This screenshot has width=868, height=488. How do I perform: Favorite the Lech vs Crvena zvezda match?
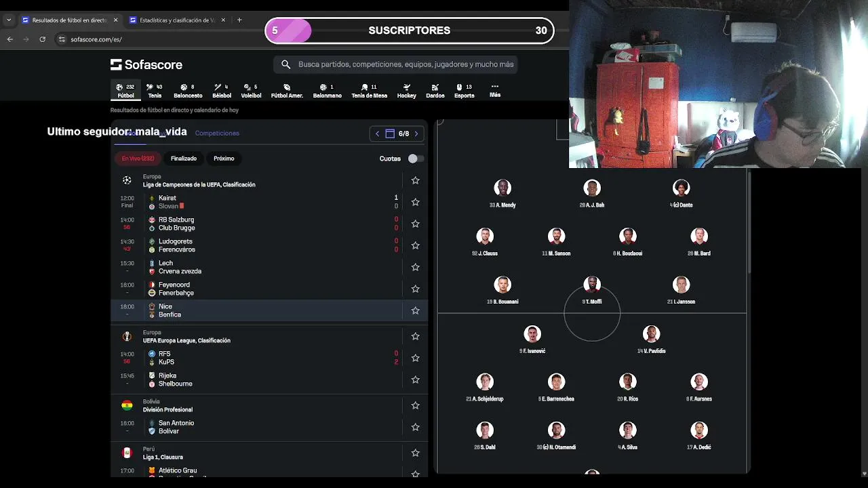[416, 267]
